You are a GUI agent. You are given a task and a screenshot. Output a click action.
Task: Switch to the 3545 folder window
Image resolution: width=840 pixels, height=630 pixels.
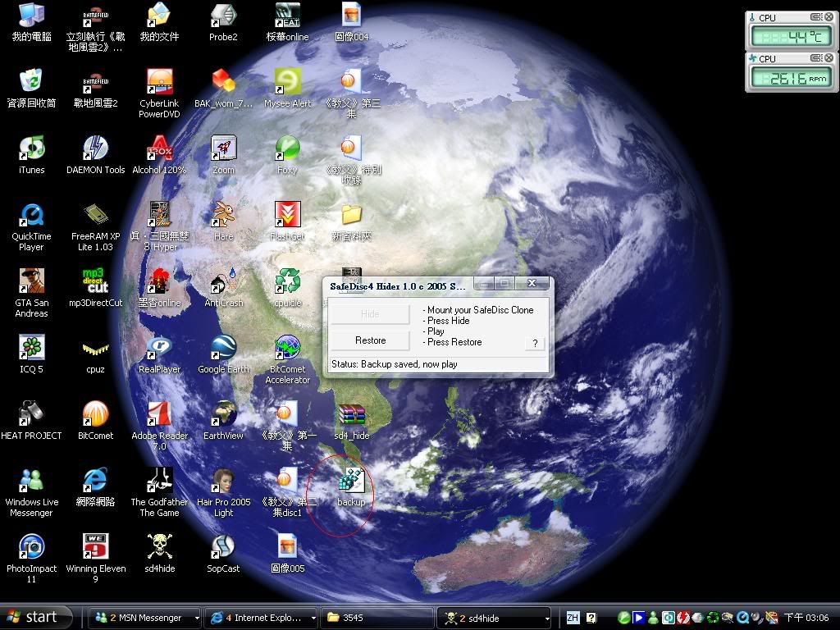click(x=377, y=618)
